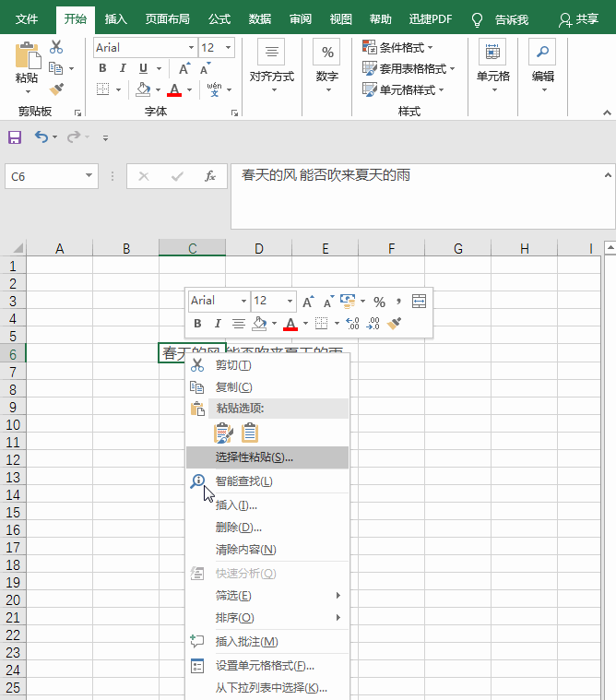The image size is (616, 700).
Task: Click the Format Painter brush in the mini toolbar
Action: coord(395,324)
